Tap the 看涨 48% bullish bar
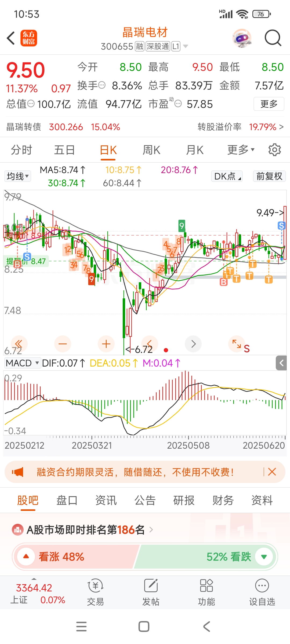Screen dimensions: 290x644 coord(77,557)
